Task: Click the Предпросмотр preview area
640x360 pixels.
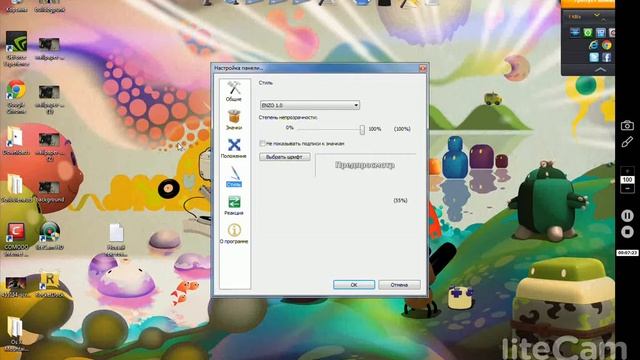Action: point(365,165)
